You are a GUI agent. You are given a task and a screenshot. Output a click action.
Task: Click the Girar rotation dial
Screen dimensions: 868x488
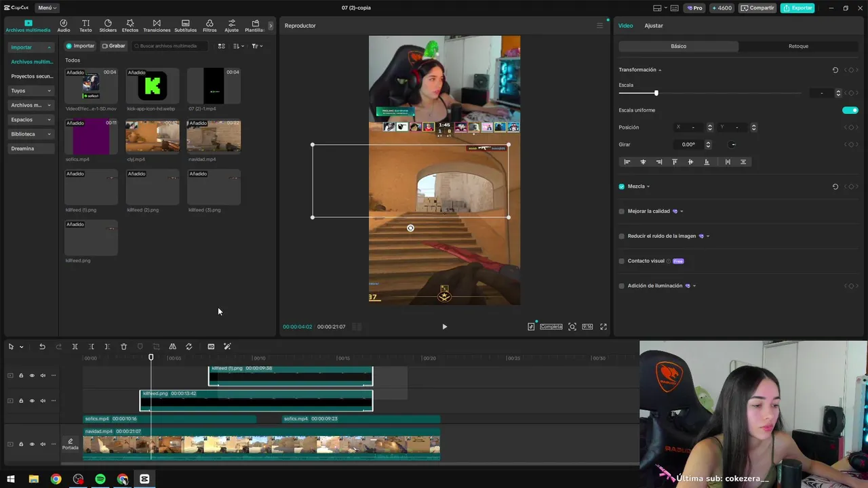(x=732, y=144)
